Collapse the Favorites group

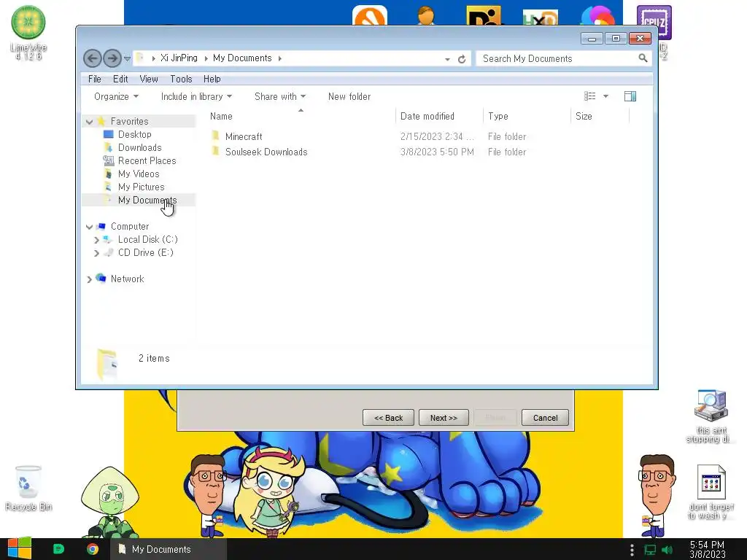tap(89, 122)
